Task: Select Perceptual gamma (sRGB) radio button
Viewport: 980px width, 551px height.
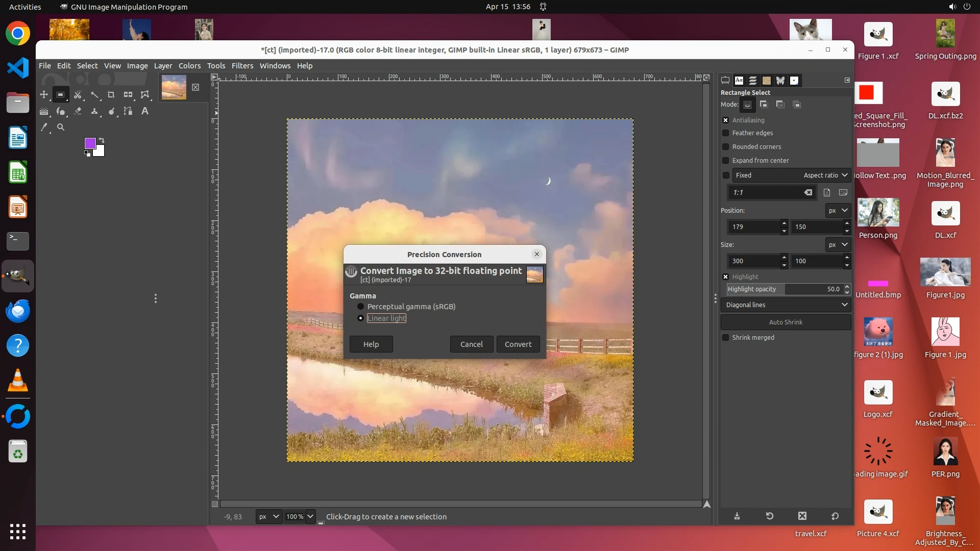Action: 361,307
